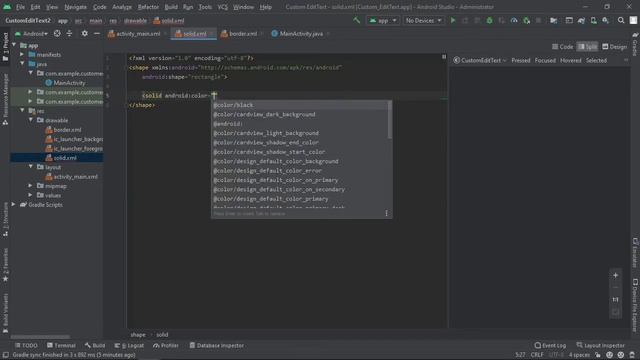Toggle the Hovered state in preview
Viewport: 640px width, 360px height.
[571, 60]
